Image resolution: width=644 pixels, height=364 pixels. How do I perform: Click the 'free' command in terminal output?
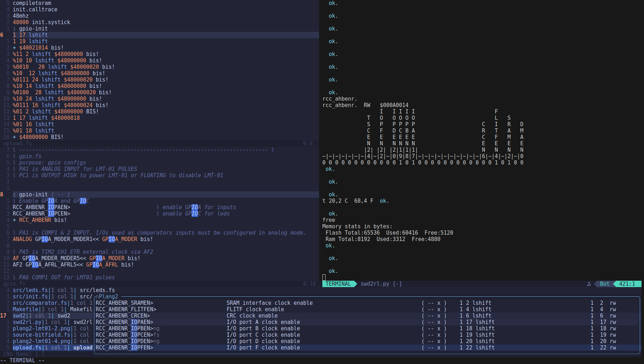tap(328, 220)
